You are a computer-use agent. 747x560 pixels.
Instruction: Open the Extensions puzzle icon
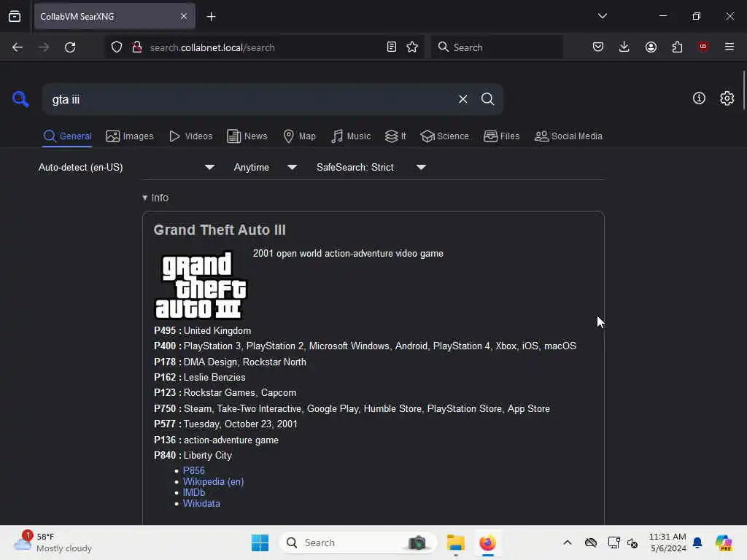pos(677,47)
